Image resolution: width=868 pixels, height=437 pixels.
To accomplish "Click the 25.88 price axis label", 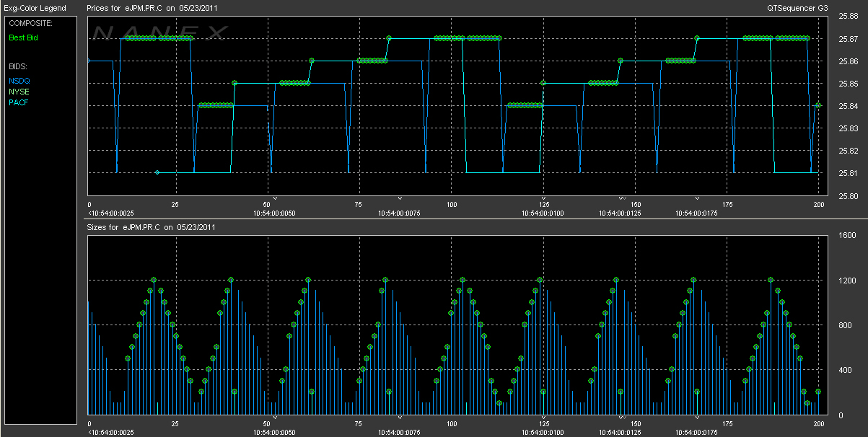I will [847, 17].
